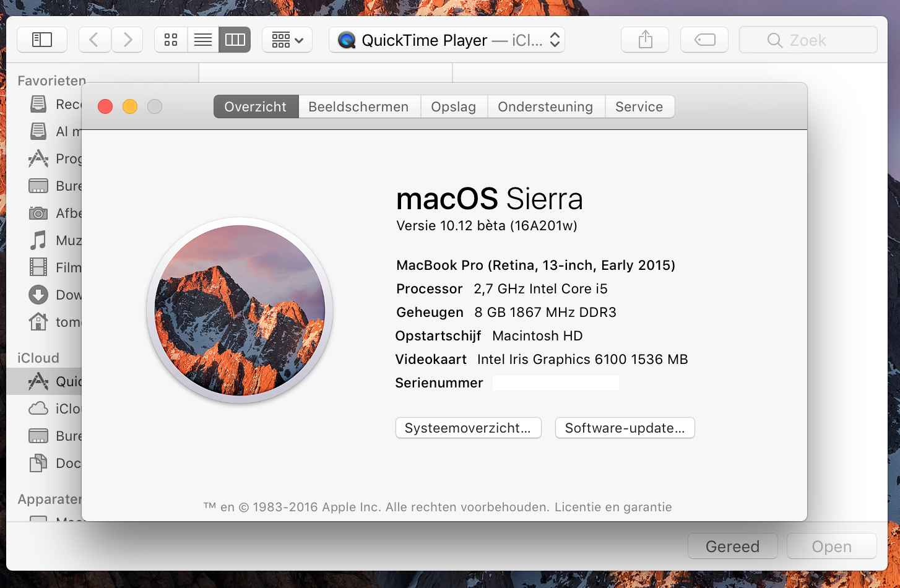Select the Overzicht tab

(256, 106)
